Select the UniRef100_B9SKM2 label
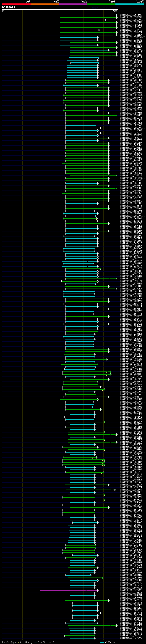 click(x=131, y=42)
